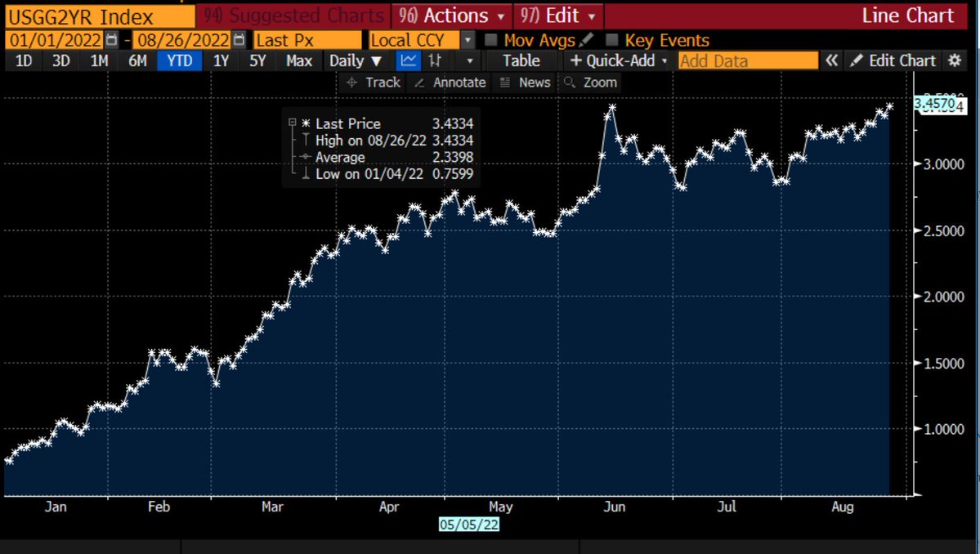Open the Table view button
The image size is (980, 554).
(x=521, y=60)
